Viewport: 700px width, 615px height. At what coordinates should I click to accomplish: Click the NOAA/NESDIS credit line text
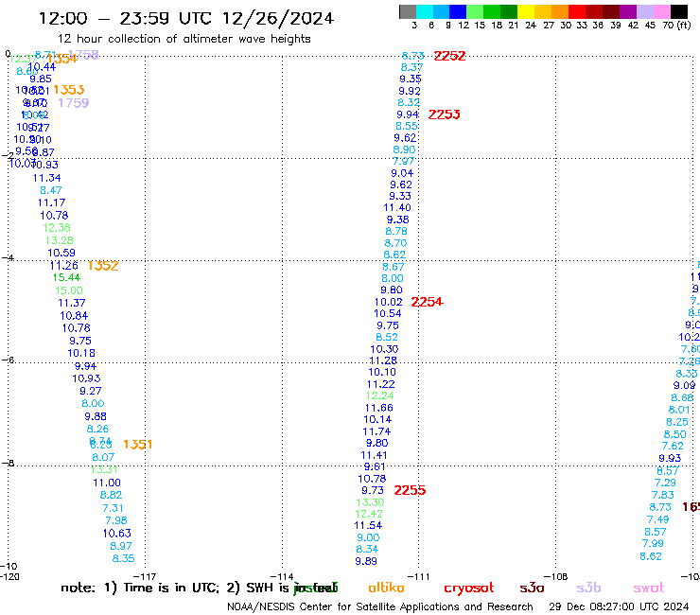click(380, 607)
